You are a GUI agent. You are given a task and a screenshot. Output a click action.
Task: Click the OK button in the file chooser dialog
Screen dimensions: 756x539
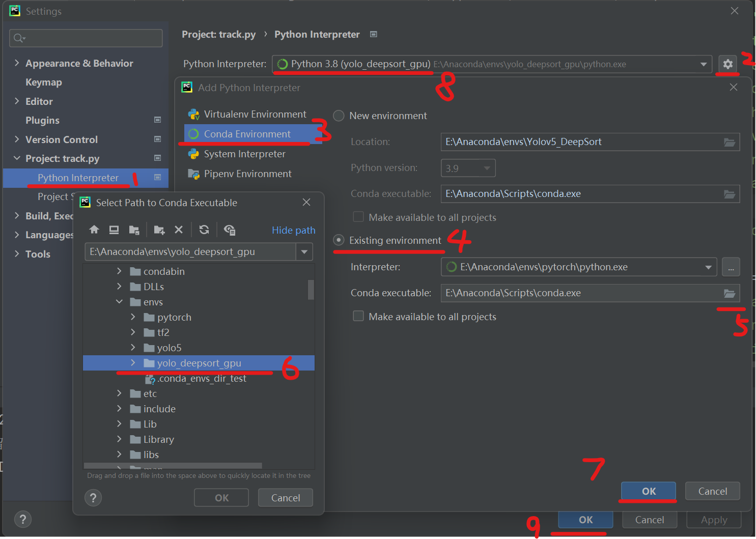(221, 498)
